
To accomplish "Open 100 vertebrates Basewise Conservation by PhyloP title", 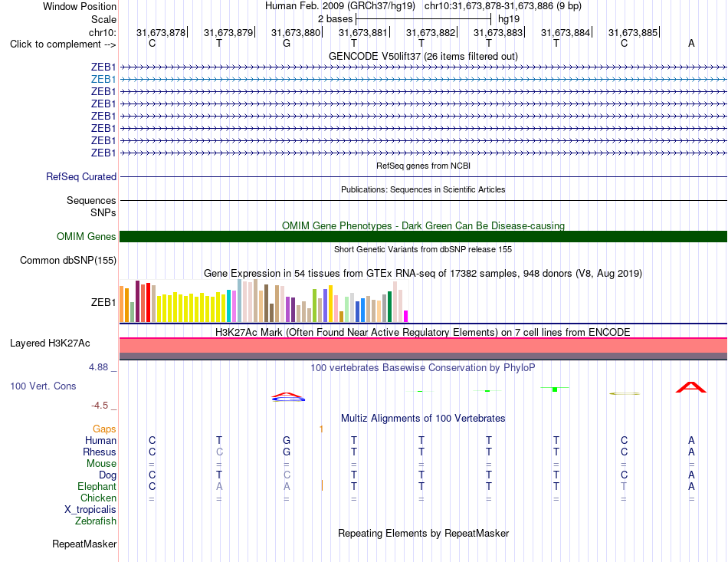I will pyautogui.click(x=423, y=368).
